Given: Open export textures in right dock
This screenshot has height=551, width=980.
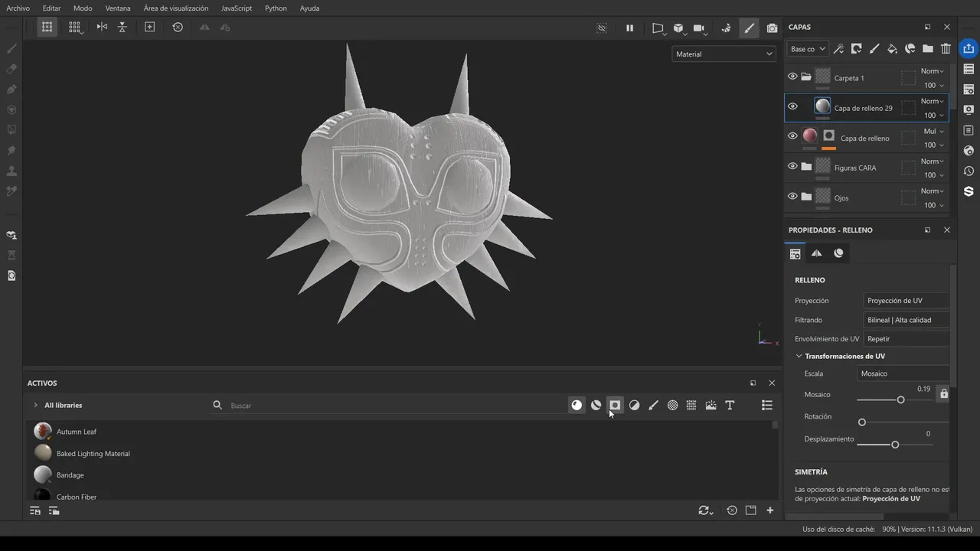Looking at the screenshot, I should click(969, 48).
